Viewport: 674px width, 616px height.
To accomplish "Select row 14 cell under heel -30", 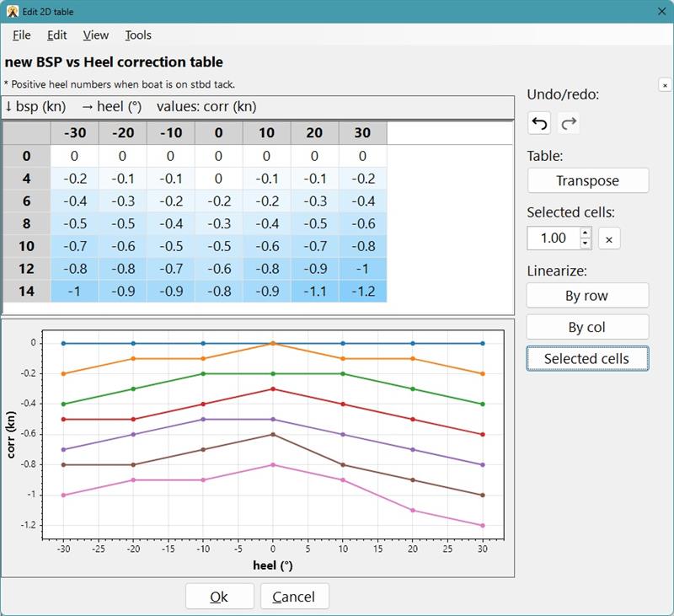I will point(75,292).
